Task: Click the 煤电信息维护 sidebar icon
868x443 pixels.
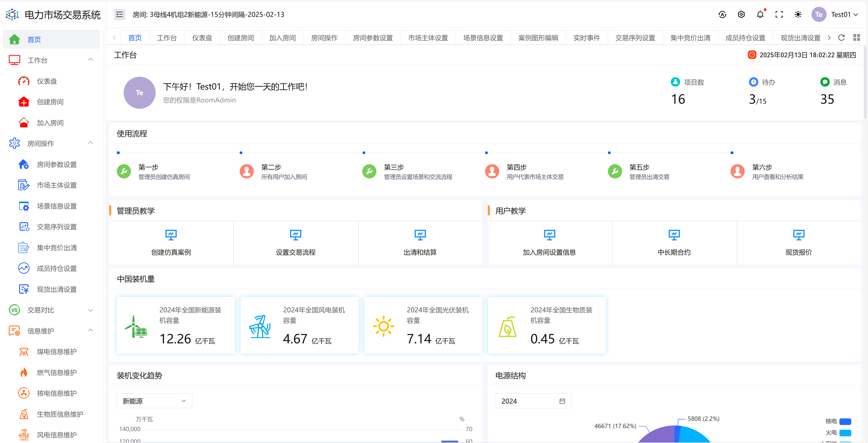Action: 24,352
